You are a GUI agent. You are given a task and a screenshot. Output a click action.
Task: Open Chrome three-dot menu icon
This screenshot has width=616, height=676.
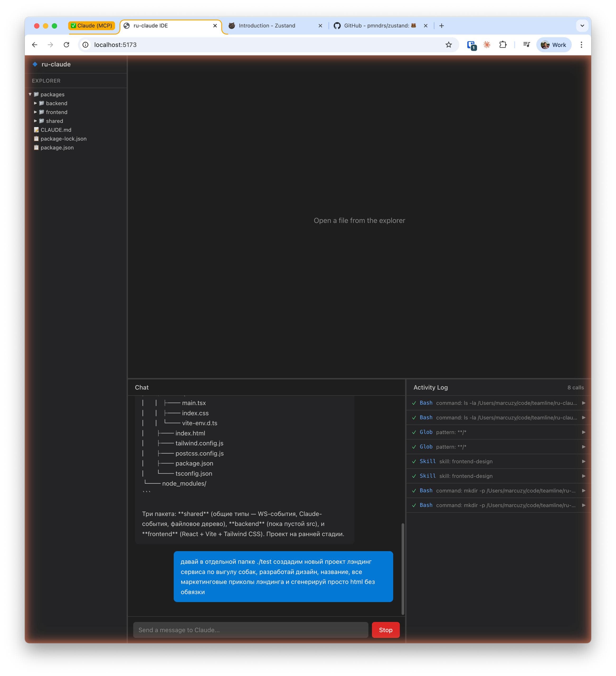click(x=581, y=45)
